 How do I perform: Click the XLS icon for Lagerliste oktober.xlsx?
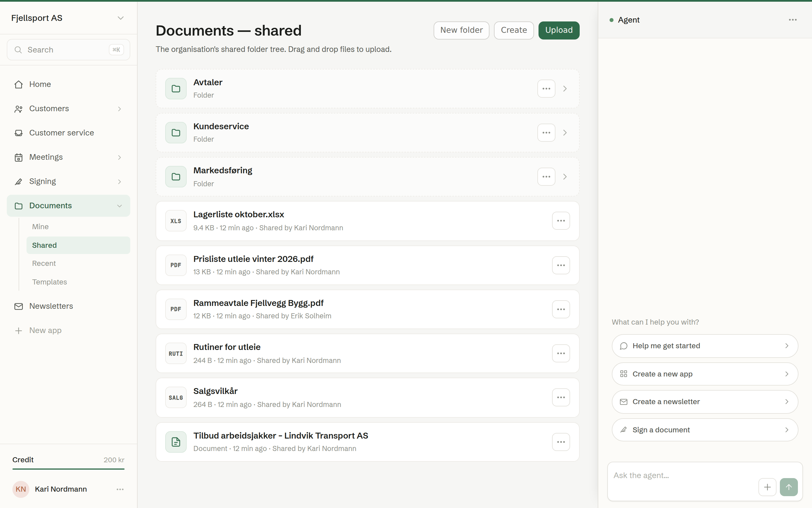[x=176, y=221]
